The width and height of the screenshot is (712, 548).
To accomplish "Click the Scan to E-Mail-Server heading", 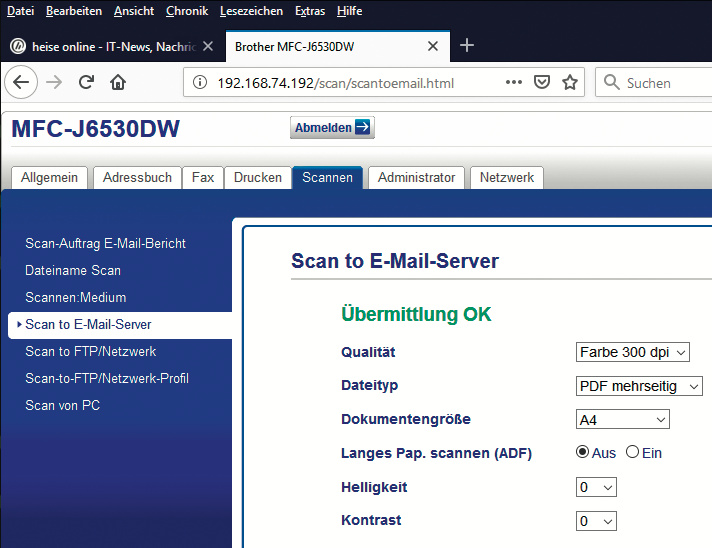I will pos(395,261).
